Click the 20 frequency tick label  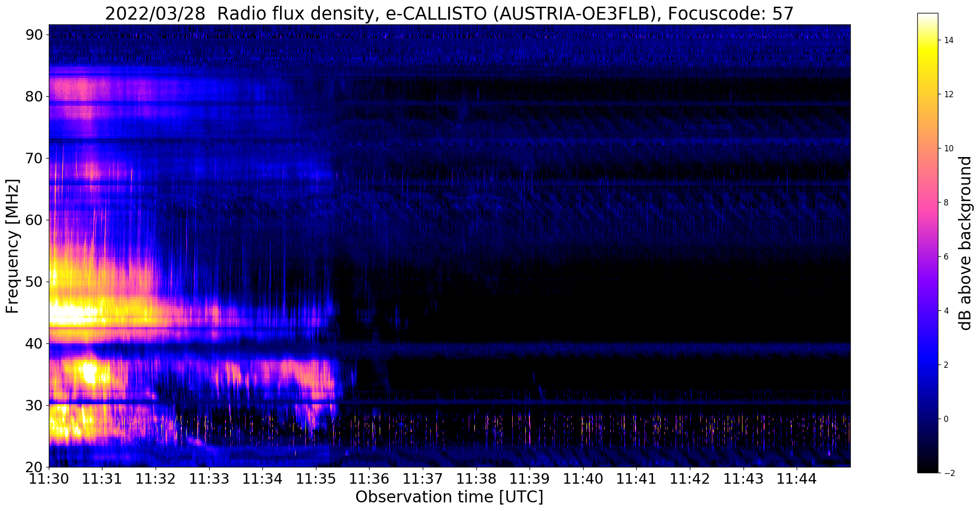tap(35, 467)
